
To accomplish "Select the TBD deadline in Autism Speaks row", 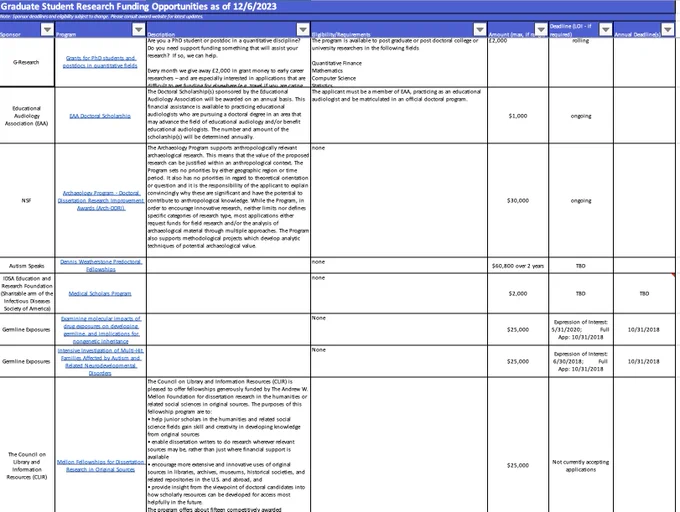I will coord(581,266).
